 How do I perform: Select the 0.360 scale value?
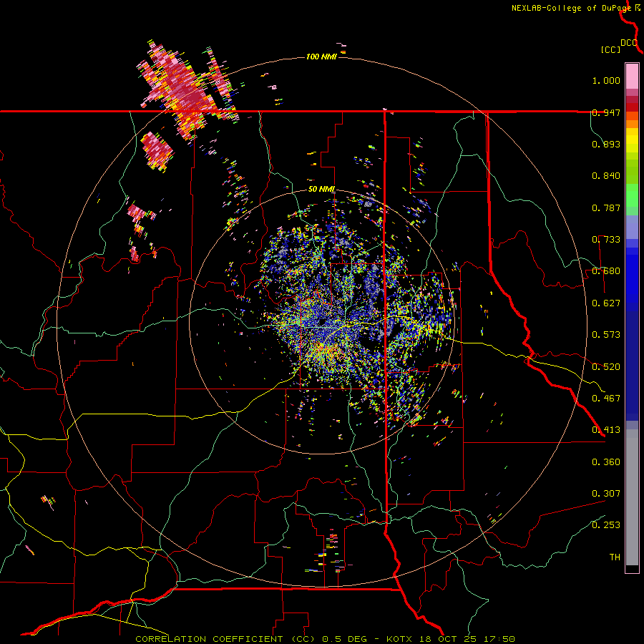pos(606,462)
